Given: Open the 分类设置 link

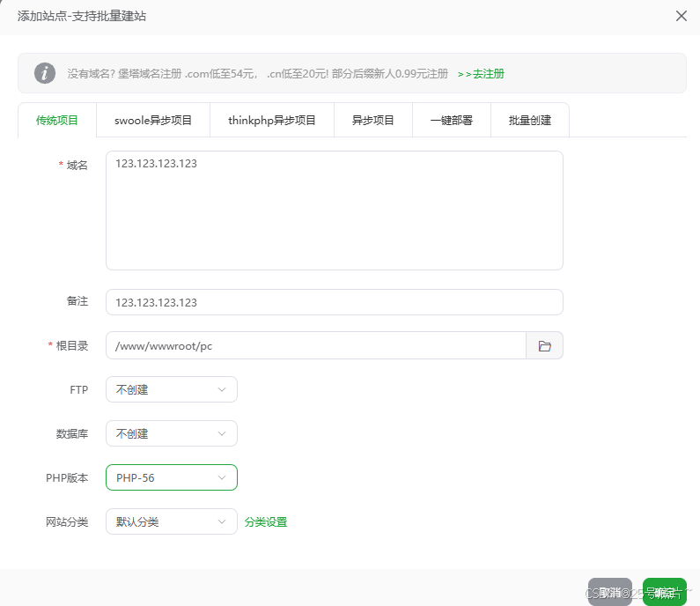Looking at the screenshot, I should [266, 521].
